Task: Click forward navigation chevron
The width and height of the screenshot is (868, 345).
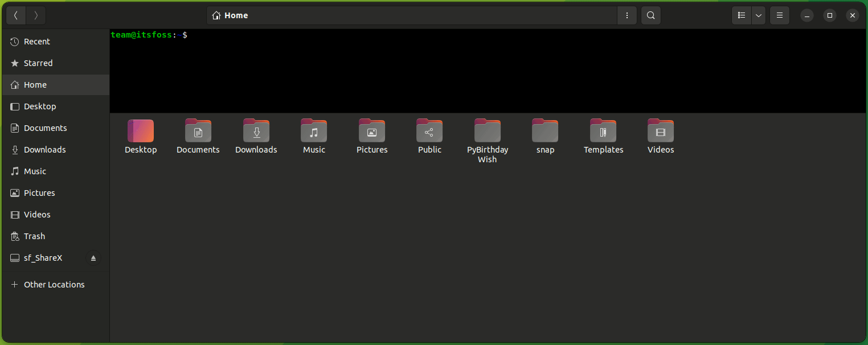Action: click(35, 15)
